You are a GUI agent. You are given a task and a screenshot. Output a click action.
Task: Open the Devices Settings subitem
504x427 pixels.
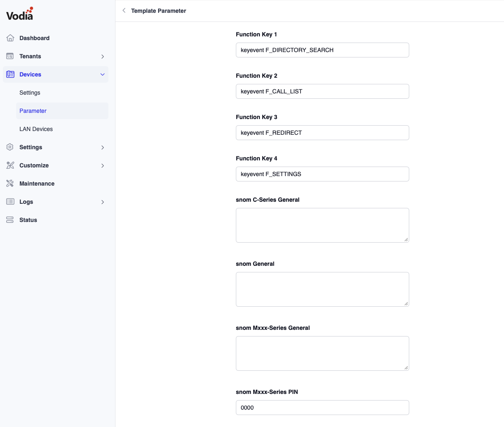[30, 93]
